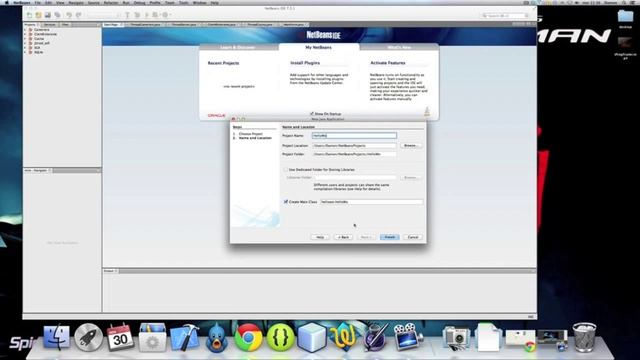Toggle the Show On Startup checkbox
The image size is (640, 360).
click(x=312, y=114)
